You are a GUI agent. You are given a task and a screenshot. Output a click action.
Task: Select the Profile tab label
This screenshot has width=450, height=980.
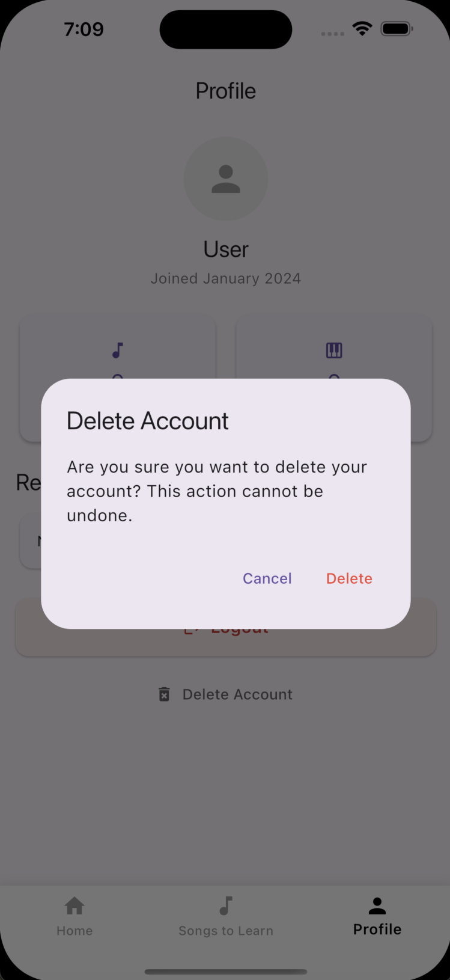point(377,929)
